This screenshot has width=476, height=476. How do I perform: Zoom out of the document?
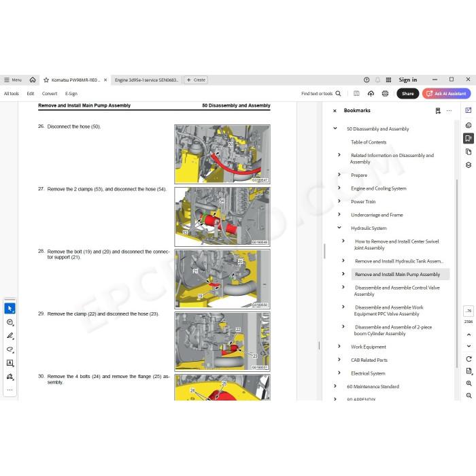coord(469,396)
